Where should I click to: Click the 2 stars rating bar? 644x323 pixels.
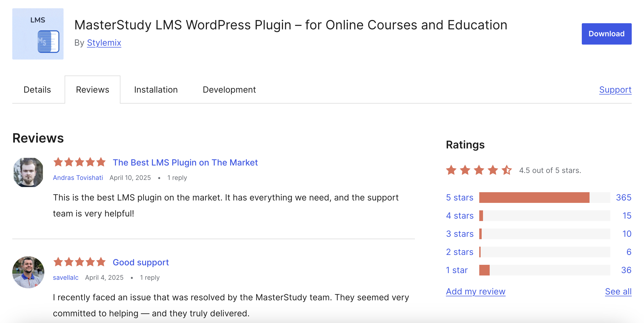pos(545,252)
